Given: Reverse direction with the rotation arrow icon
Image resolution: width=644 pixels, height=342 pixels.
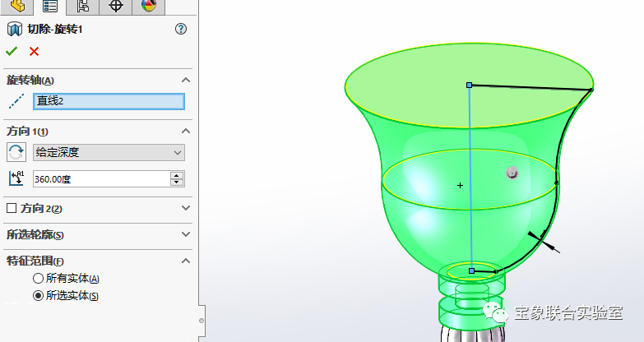Looking at the screenshot, I should (16, 152).
